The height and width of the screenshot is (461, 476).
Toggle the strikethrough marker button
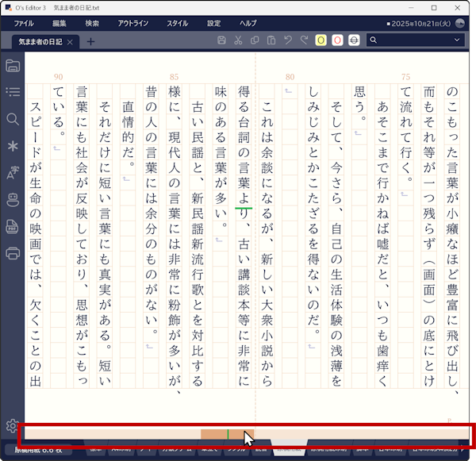tap(354, 40)
